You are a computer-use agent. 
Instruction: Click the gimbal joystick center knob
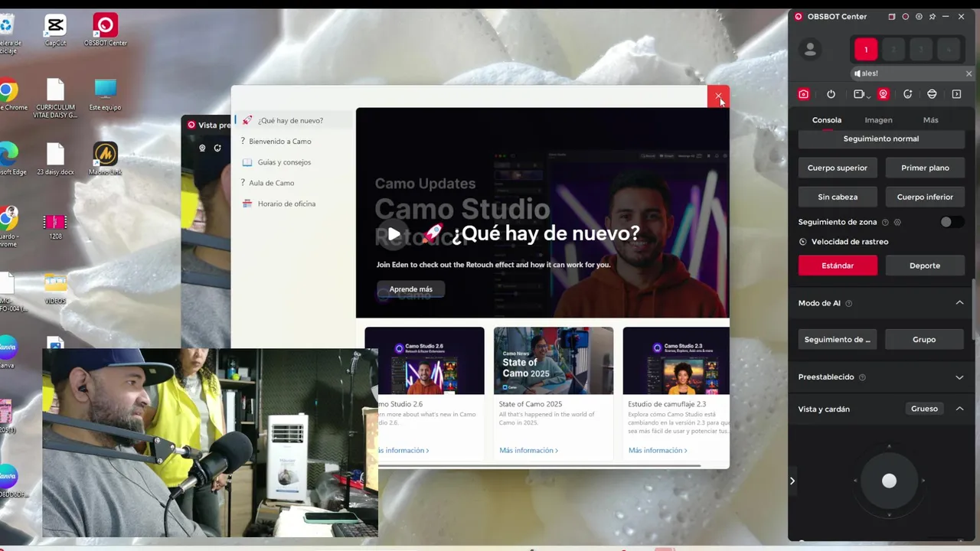click(889, 481)
